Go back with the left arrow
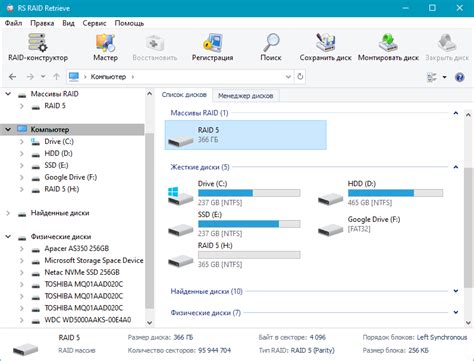474x361 pixels. (x=12, y=77)
